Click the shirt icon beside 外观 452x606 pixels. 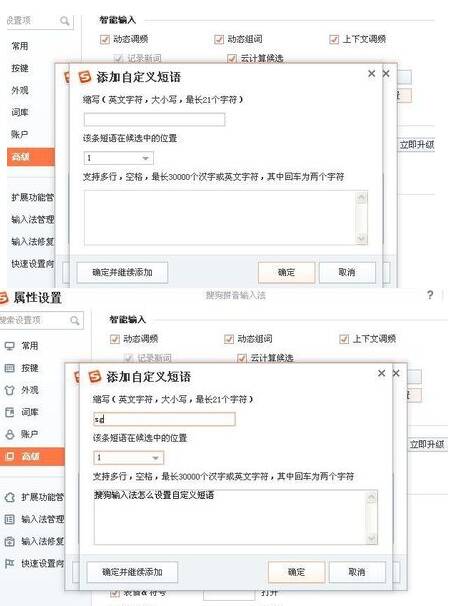(9, 390)
